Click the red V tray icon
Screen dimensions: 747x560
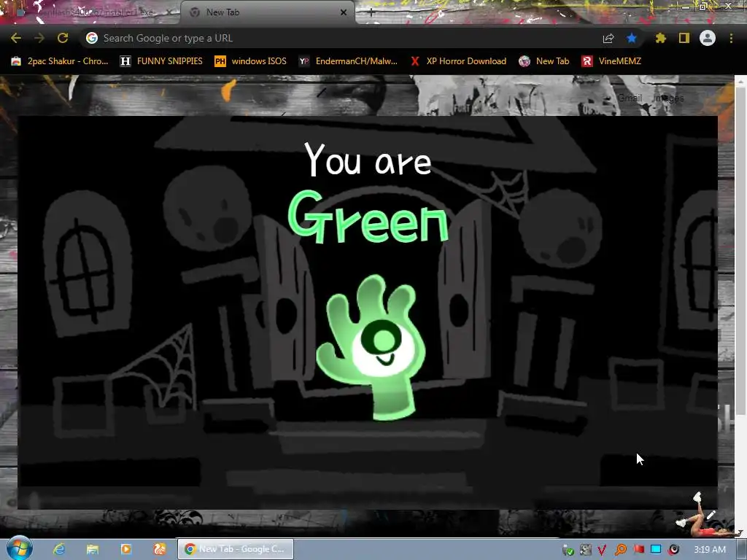(x=602, y=550)
